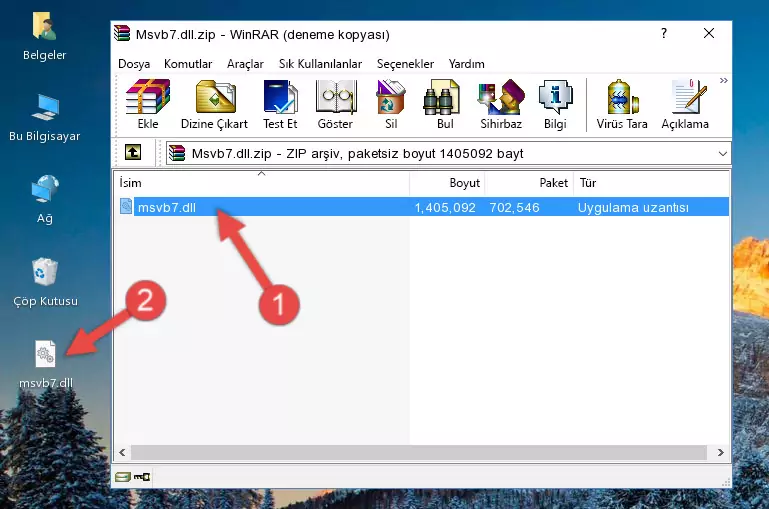Image resolution: width=769 pixels, height=509 pixels.
Task: Launch the Sihirbaz wizard
Action: [501, 104]
